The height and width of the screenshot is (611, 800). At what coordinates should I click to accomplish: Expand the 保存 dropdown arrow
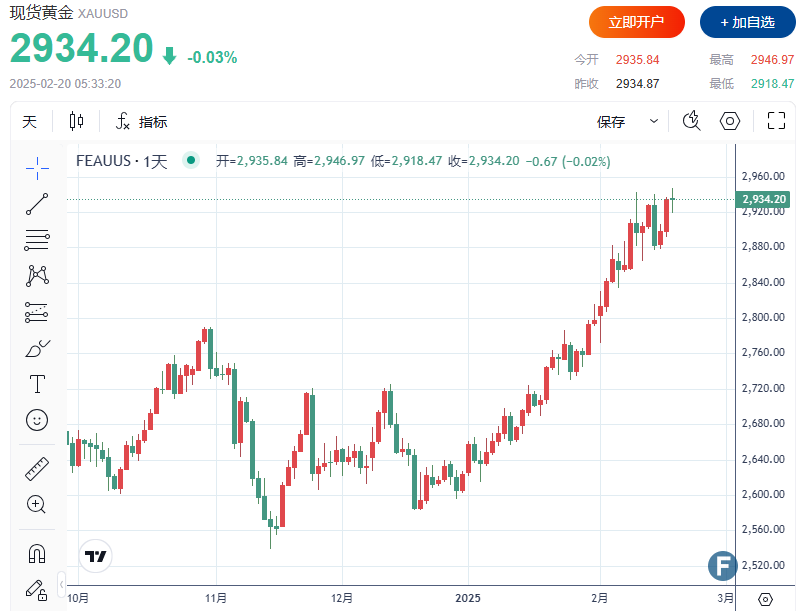pyautogui.click(x=654, y=122)
